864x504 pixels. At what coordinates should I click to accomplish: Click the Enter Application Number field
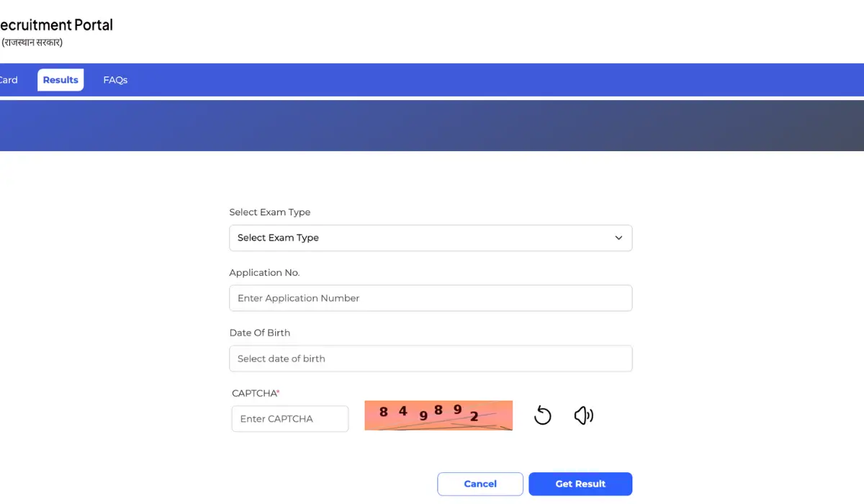[x=431, y=298]
